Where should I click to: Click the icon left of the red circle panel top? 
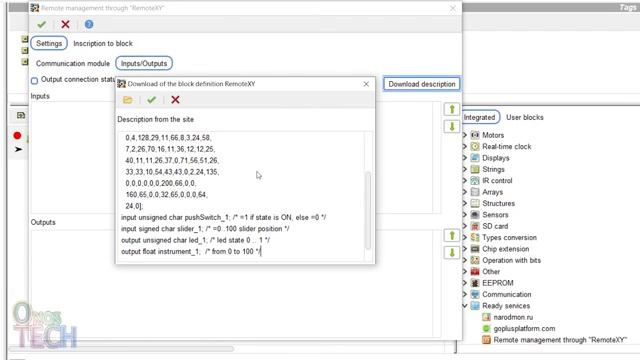click(x=21, y=116)
